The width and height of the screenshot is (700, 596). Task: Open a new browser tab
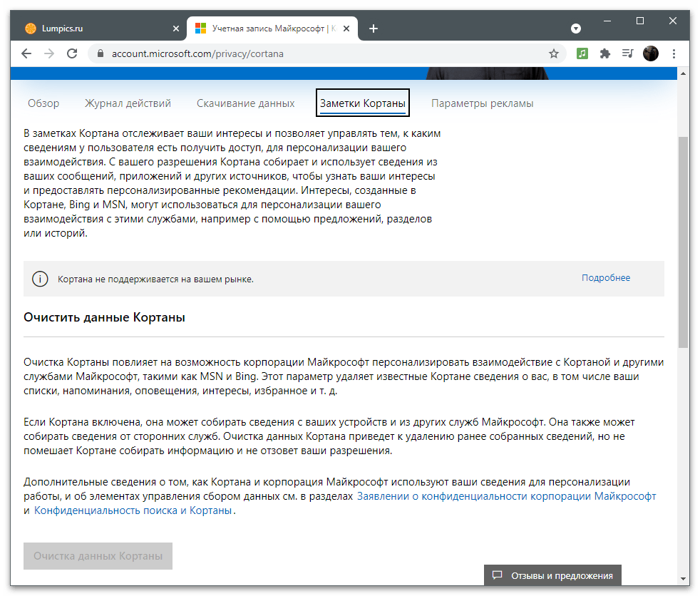point(374,29)
